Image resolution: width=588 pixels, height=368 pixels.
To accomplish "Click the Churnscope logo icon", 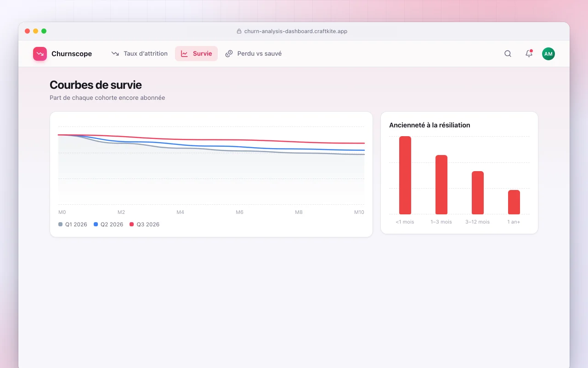I will [40, 54].
